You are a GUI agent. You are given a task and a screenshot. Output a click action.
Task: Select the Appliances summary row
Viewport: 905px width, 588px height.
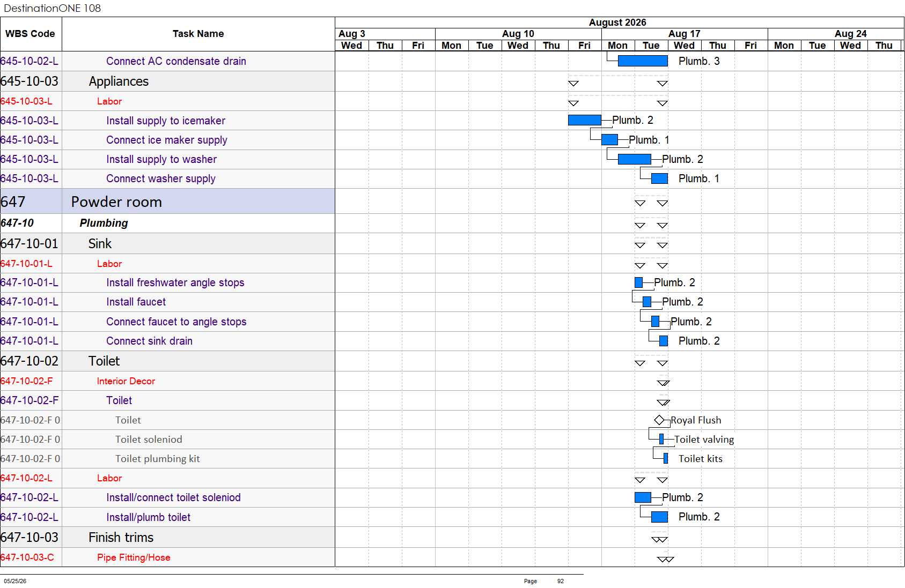(x=167, y=81)
